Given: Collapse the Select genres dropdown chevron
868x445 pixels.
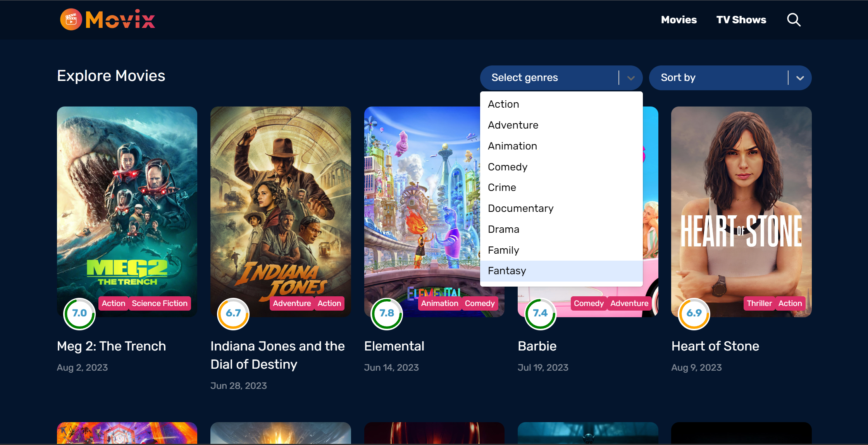Looking at the screenshot, I should [x=631, y=78].
